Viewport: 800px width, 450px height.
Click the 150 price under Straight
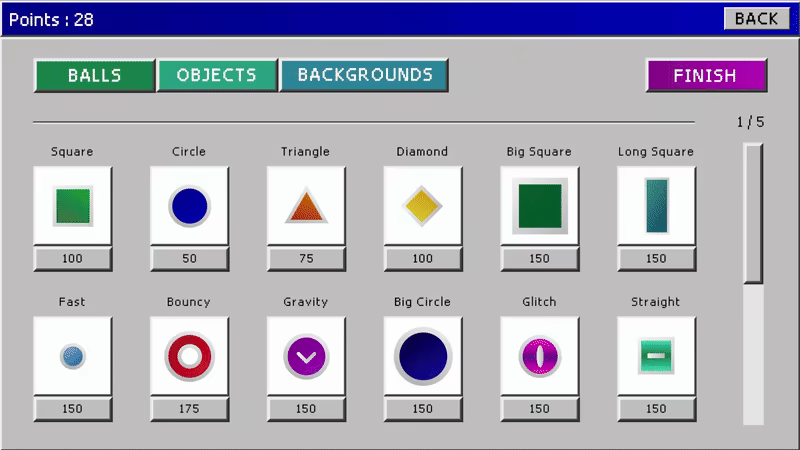(x=656, y=409)
